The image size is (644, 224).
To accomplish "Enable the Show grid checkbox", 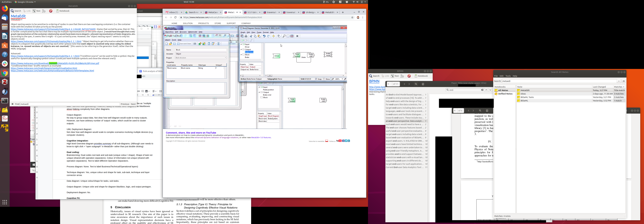I will point(324,79).
